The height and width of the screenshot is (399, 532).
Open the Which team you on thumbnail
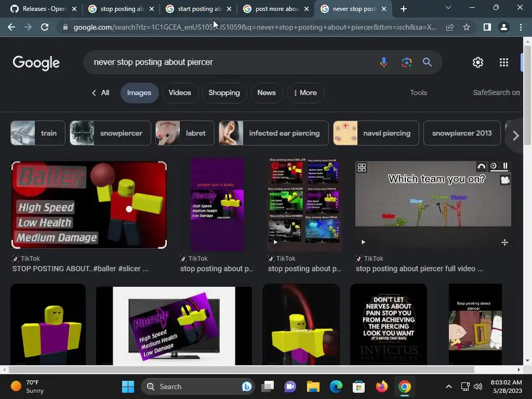tap(433, 205)
